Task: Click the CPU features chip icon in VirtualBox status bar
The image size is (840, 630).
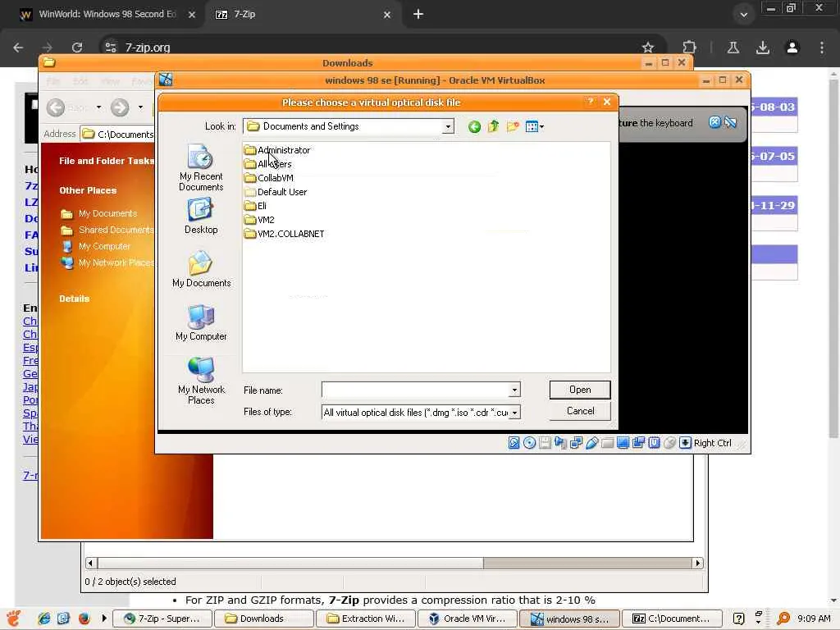Action: [x=654, y=442]
